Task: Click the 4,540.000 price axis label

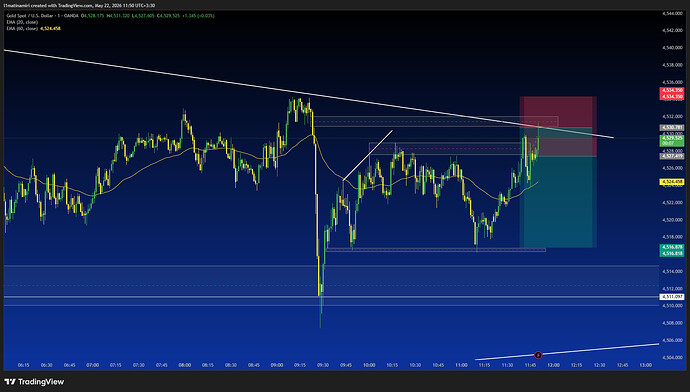Action: (672, 48)
